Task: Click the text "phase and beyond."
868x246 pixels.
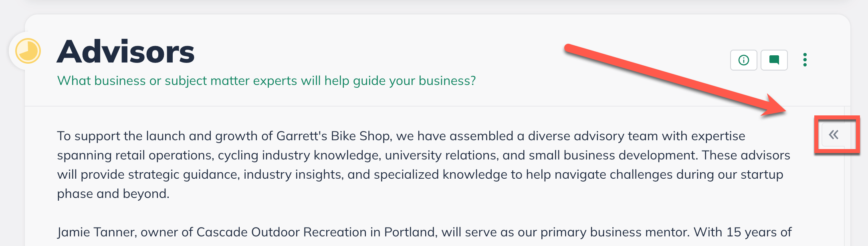Action: pos(113,194)
